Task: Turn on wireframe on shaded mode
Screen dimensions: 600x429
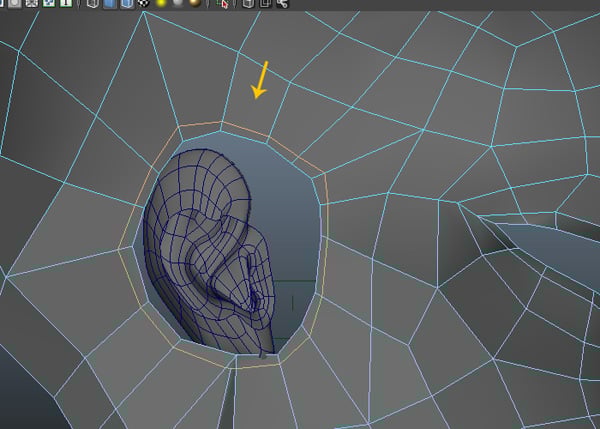Action: (127, 4)
